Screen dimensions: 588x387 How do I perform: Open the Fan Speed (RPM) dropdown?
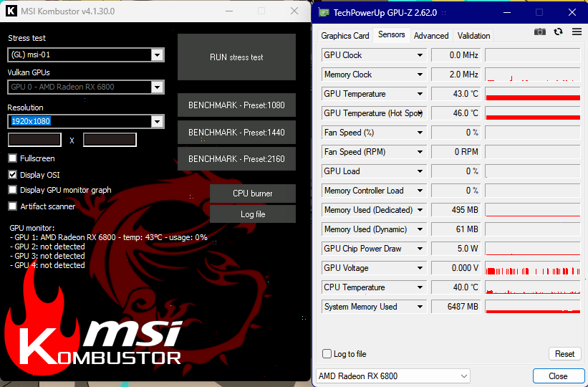420,152
